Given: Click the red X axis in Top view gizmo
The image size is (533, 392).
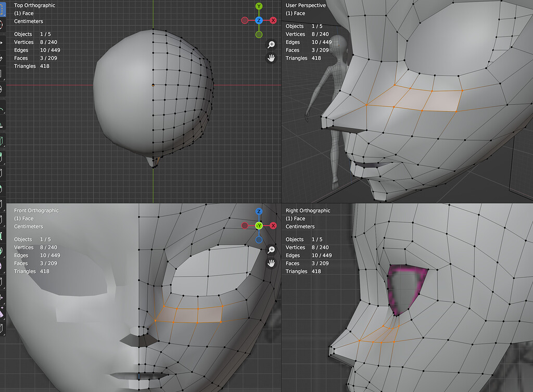Looking at the screenshot, I should 273,20.
